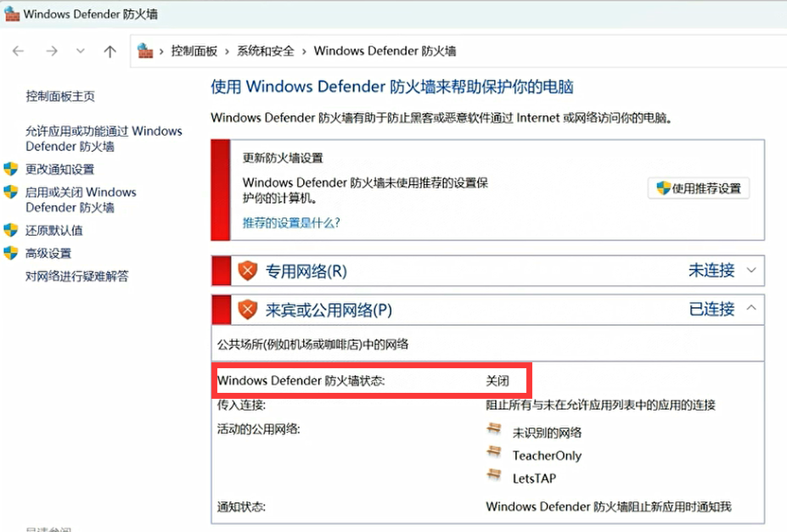Click the shield icon beside 高级设置
This screenshot has height=532, width=787.
[x=10, y=253]
